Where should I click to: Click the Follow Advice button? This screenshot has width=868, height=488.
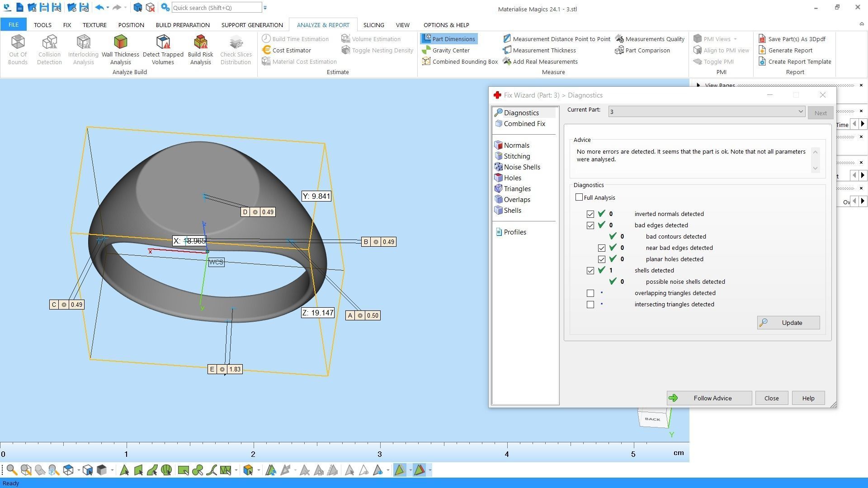point(709,398)
